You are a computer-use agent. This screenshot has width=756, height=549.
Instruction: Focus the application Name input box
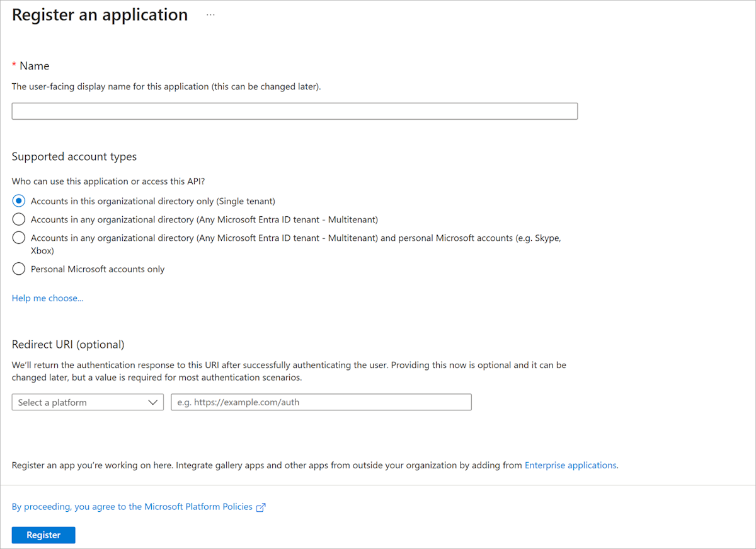coord(294,110)
